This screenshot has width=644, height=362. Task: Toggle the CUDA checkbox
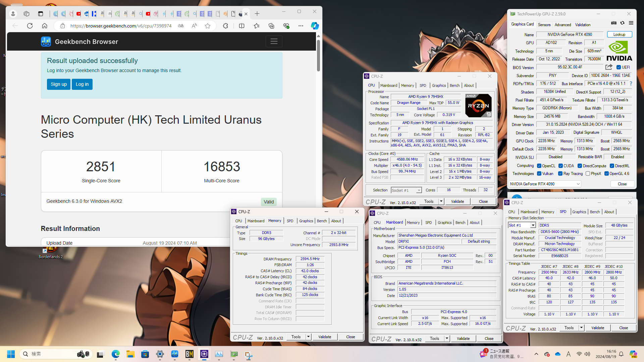click(560, 166)
